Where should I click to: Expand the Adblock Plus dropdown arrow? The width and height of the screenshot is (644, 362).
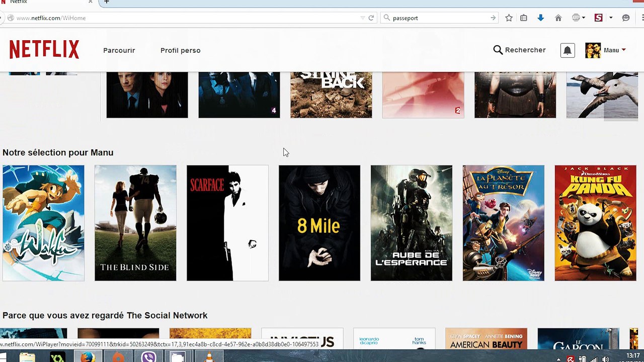click(583, 18)
